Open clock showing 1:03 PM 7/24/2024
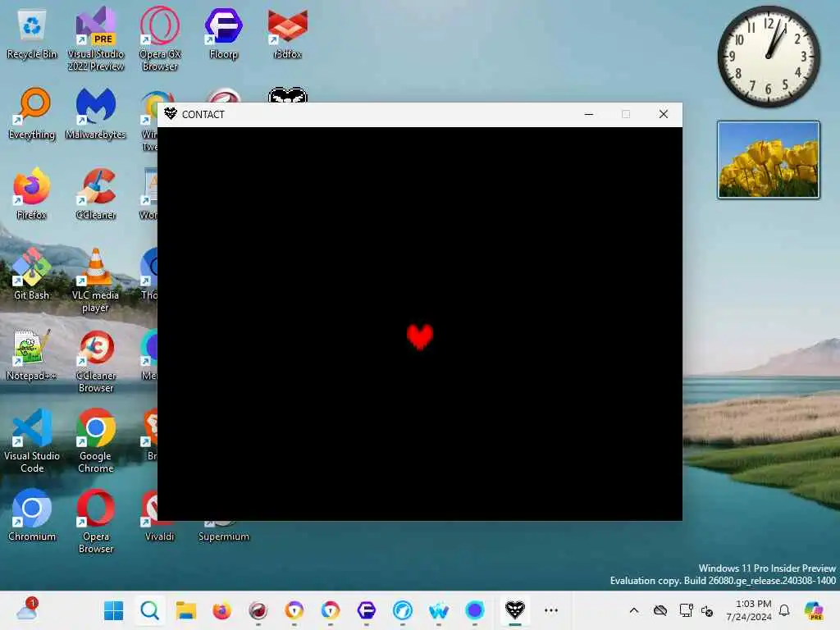 click(x=749, y=610)
